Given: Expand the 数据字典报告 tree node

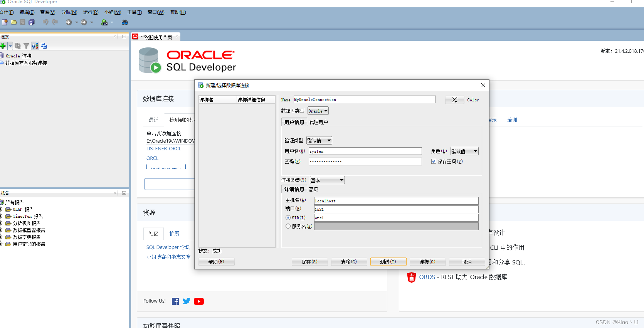Looking at the screenshot, I should coord(1,237).
